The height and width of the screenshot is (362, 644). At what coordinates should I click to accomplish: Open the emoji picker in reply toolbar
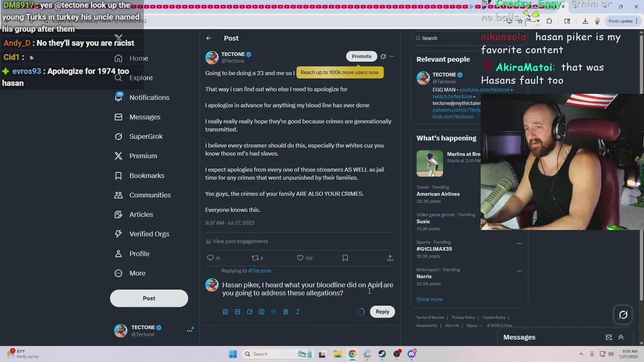click(262, 312)
